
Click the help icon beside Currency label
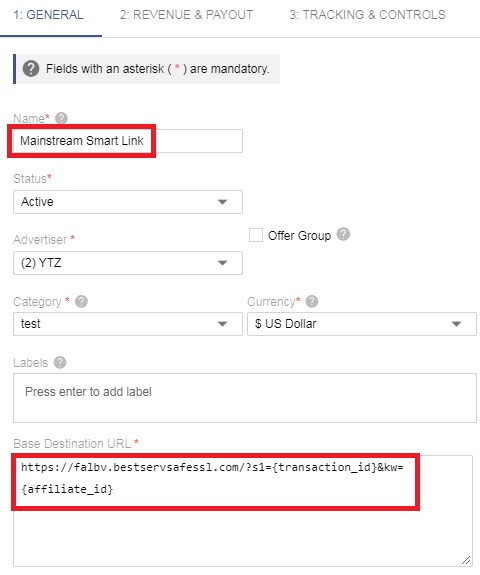(x=312, y=301)
